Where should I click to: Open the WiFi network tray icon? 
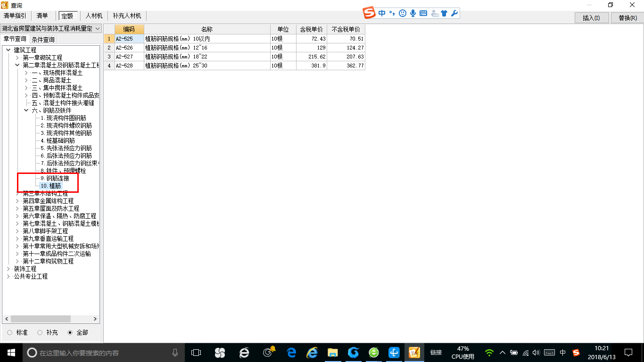[489, 353]
